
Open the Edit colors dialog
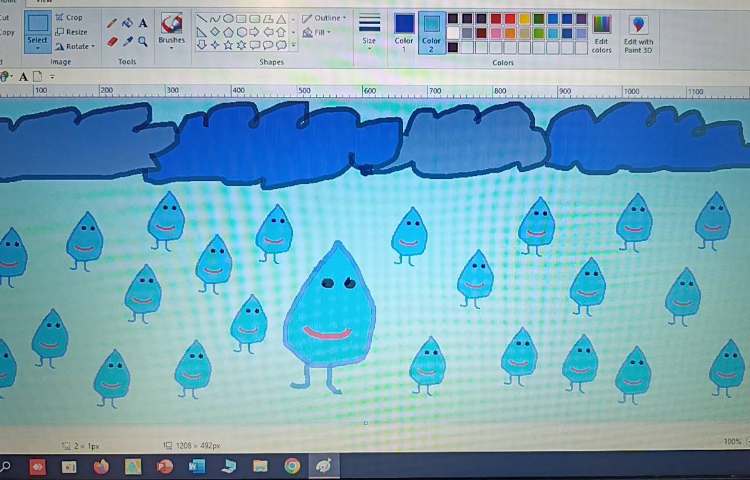coord(601,30)
